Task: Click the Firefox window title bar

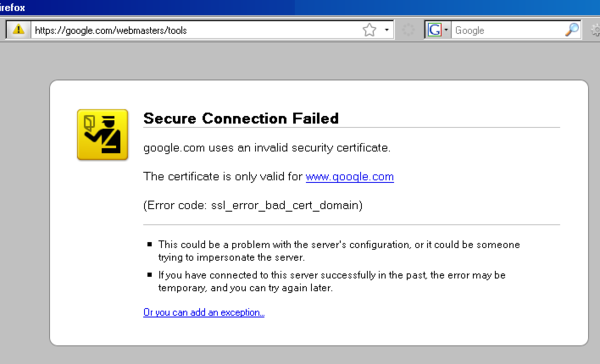Action: coord(300,7)
